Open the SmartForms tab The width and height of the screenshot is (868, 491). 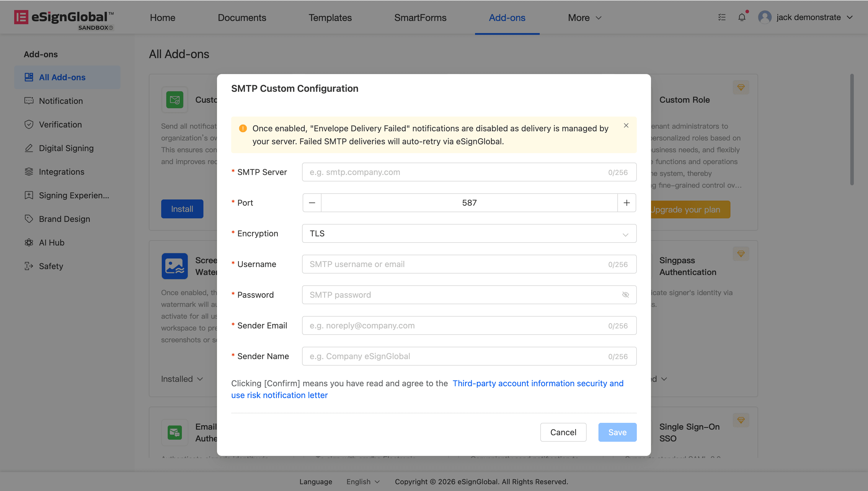[x=420, y=17]
